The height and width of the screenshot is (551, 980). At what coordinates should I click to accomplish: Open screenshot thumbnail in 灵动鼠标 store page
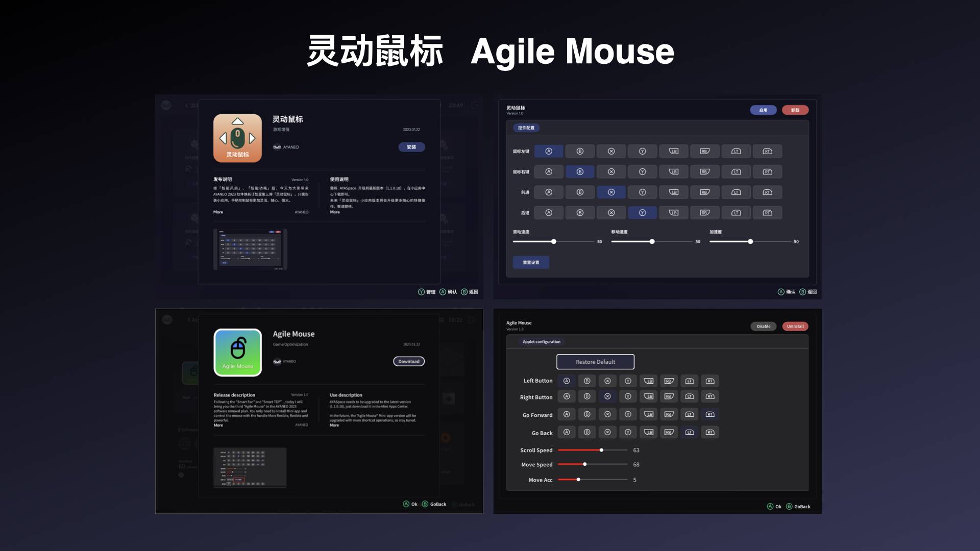(x=250, y=249)
